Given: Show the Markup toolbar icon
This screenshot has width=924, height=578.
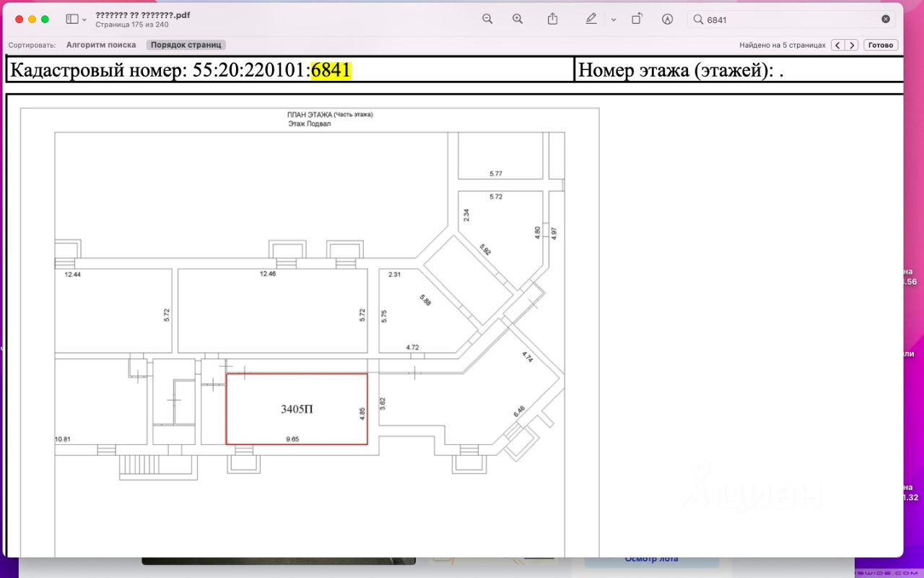Looking at the screenshot, I should (x=668, y=20).
